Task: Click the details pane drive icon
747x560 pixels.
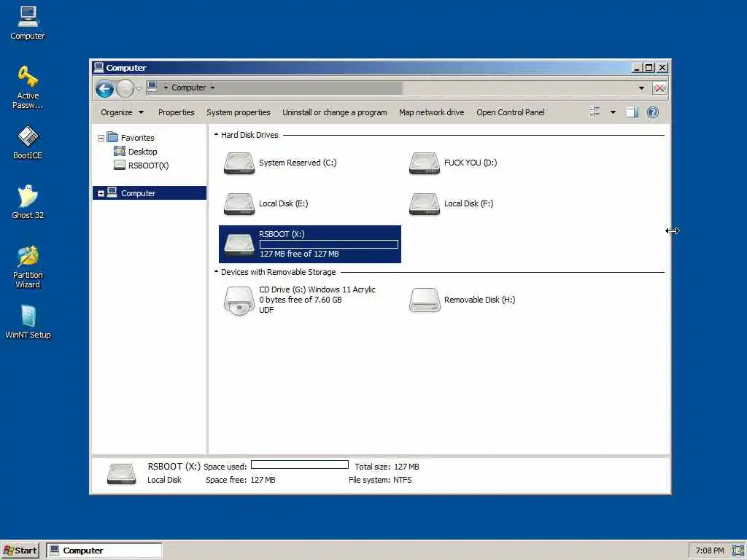Action: point(122,474)
